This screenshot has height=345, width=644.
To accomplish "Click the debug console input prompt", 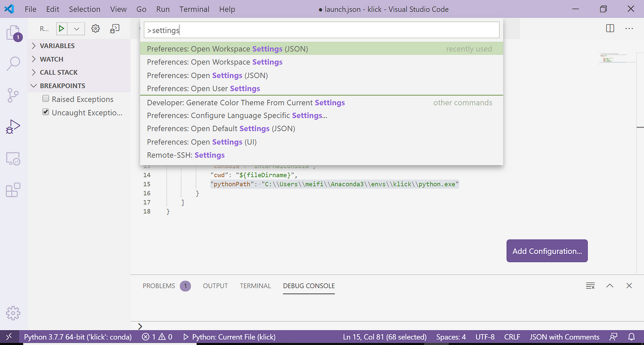I will [x=386, y=326].
